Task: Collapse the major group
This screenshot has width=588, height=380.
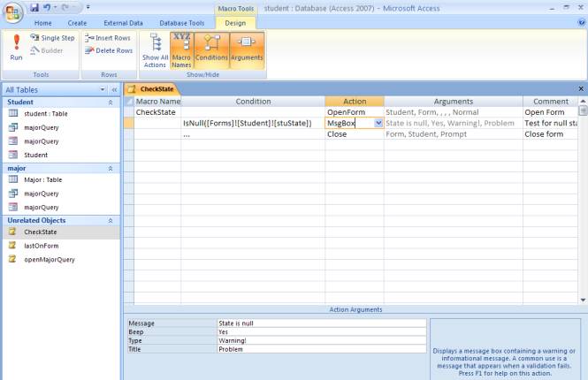Action: 111,169
